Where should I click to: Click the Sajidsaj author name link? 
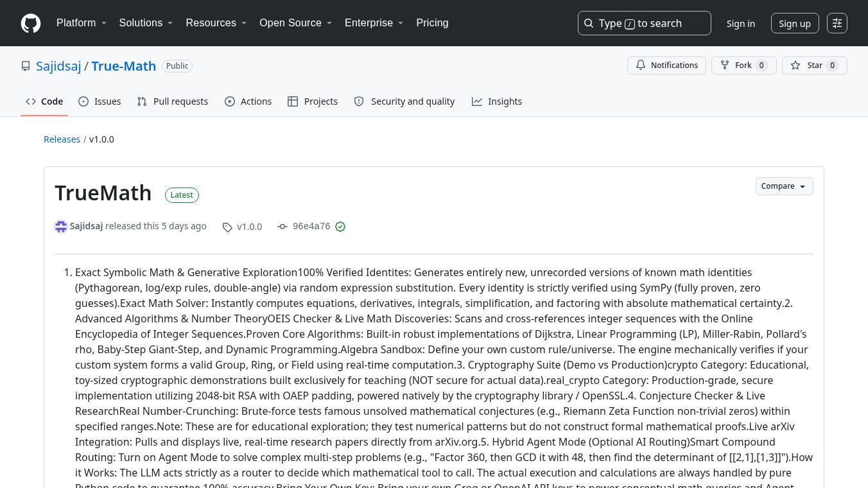coord(86,226)
